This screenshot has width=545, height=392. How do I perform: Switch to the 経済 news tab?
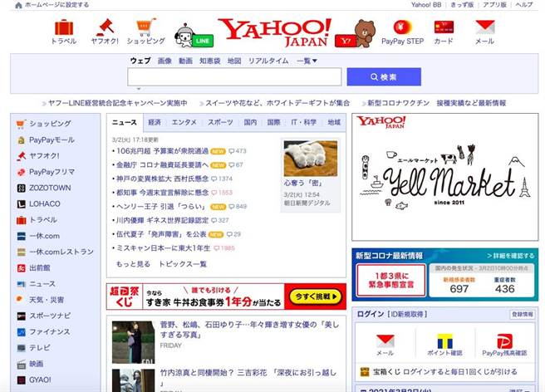pyautogui.click(x=155, y=122)
